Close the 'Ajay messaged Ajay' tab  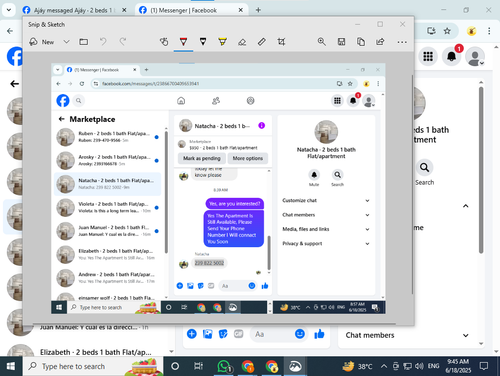(124, 10)
